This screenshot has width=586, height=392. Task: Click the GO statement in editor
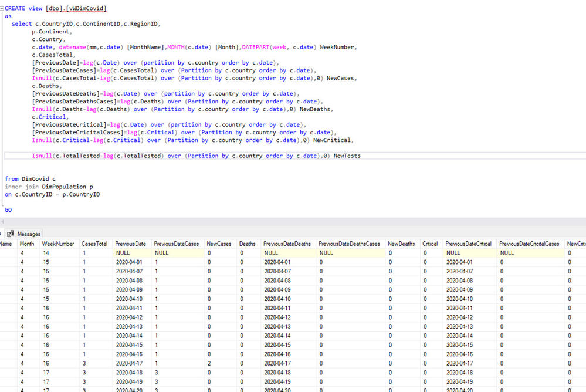pos(8,209)
